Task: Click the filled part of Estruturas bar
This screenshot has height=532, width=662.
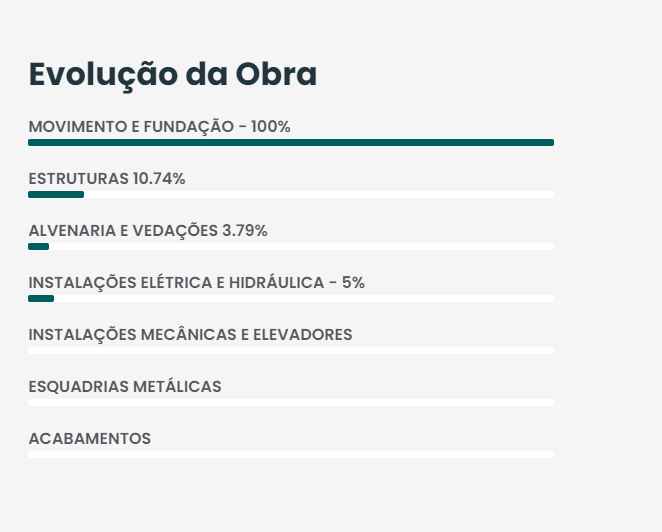Action: point(56,195)
